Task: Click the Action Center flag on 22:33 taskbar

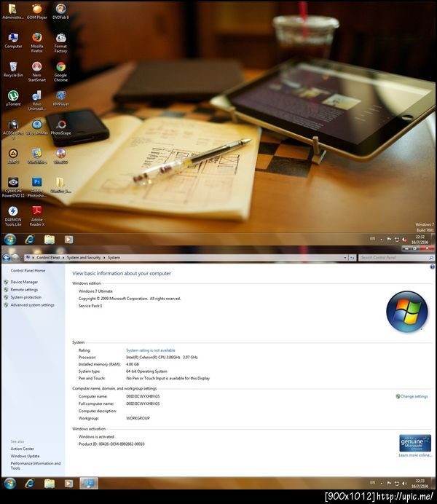Action: 389,483
